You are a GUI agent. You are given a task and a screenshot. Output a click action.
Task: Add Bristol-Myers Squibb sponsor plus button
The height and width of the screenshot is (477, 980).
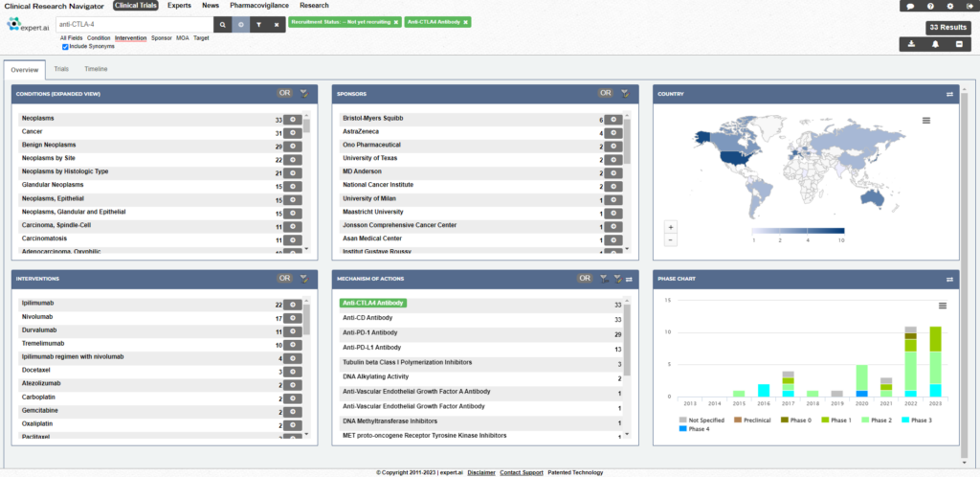pyautogui.click(x=613, y=119)
